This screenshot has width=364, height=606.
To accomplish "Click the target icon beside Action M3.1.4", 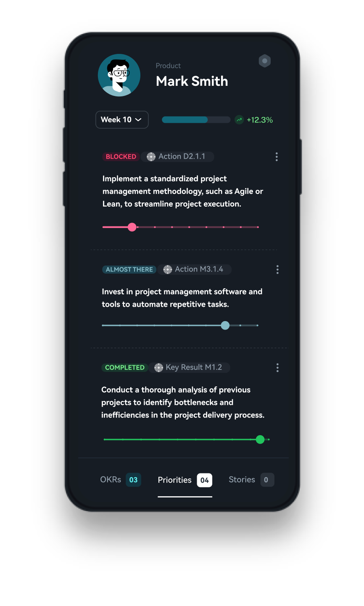I will 168,270.
